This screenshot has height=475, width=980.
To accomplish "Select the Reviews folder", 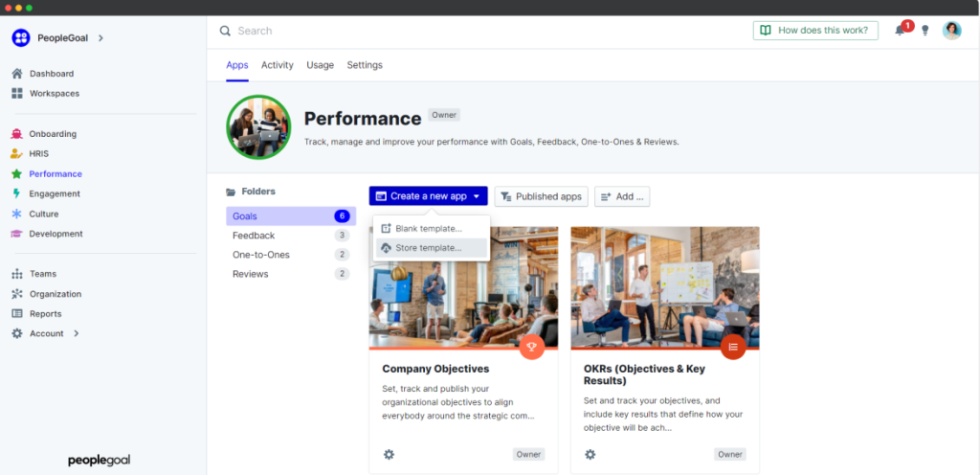I will (291, 275).
